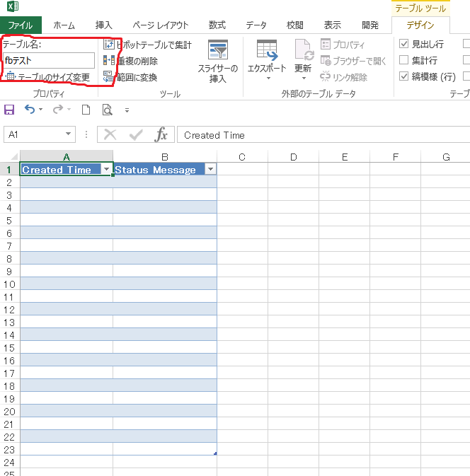Click the Save icon in quick access toolbar
470x476 pixels.
point(9,110)
